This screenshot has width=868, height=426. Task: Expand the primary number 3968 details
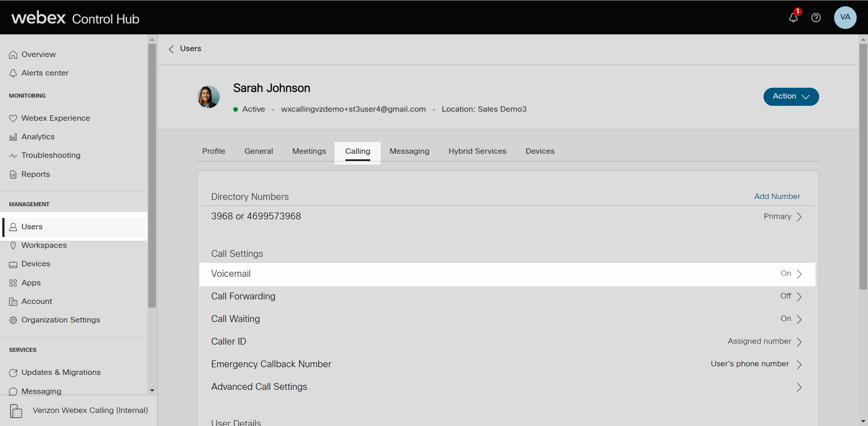tap(800, 217)
